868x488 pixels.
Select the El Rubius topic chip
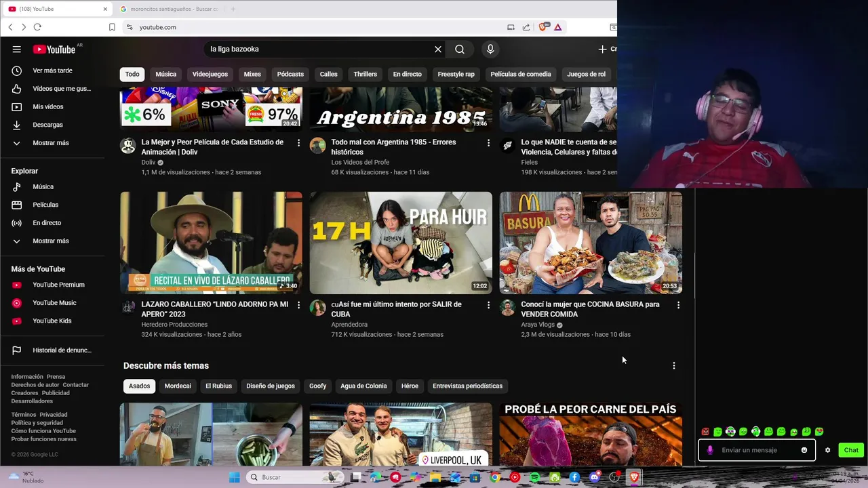(218, 386)
